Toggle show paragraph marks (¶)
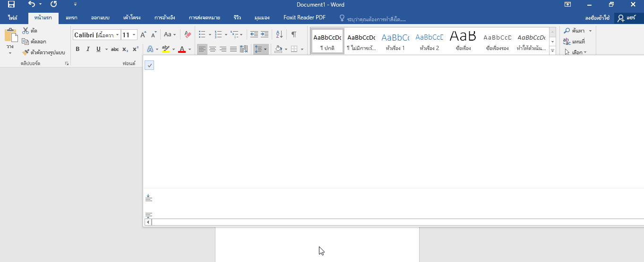Screen dimensions: 644x262 (293, 34)
